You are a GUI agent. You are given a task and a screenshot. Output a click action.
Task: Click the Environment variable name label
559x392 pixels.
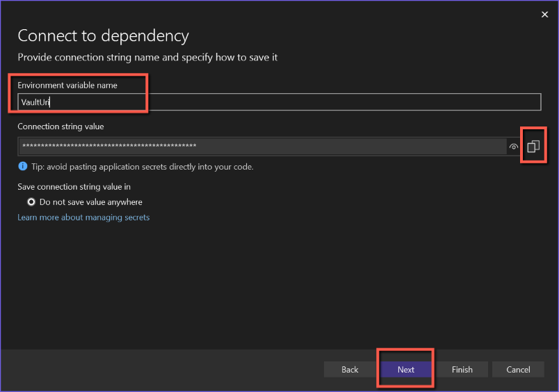[x=67, y=85]
